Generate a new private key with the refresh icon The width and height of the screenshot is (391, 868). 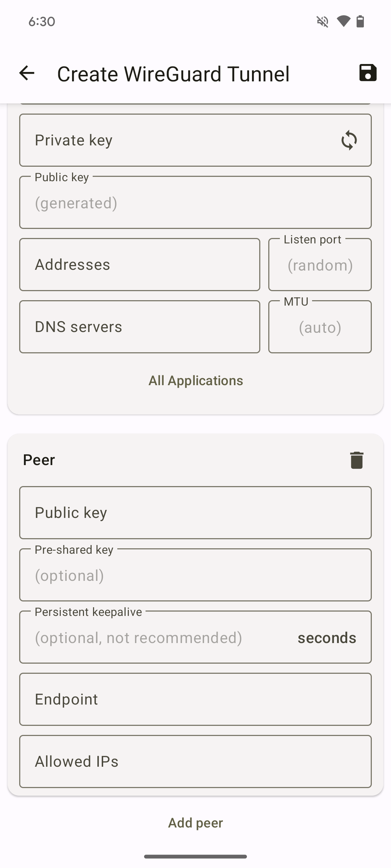tap(349, 140)
